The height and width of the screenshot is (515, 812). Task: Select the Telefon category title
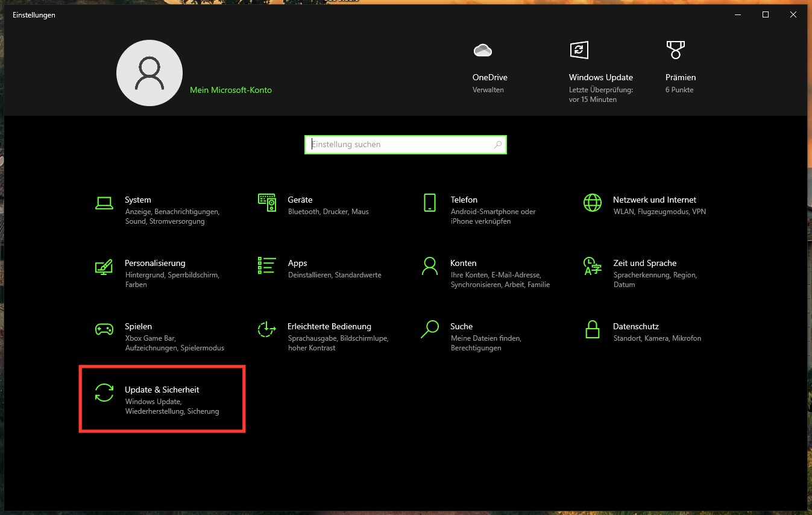click(464, 200)
